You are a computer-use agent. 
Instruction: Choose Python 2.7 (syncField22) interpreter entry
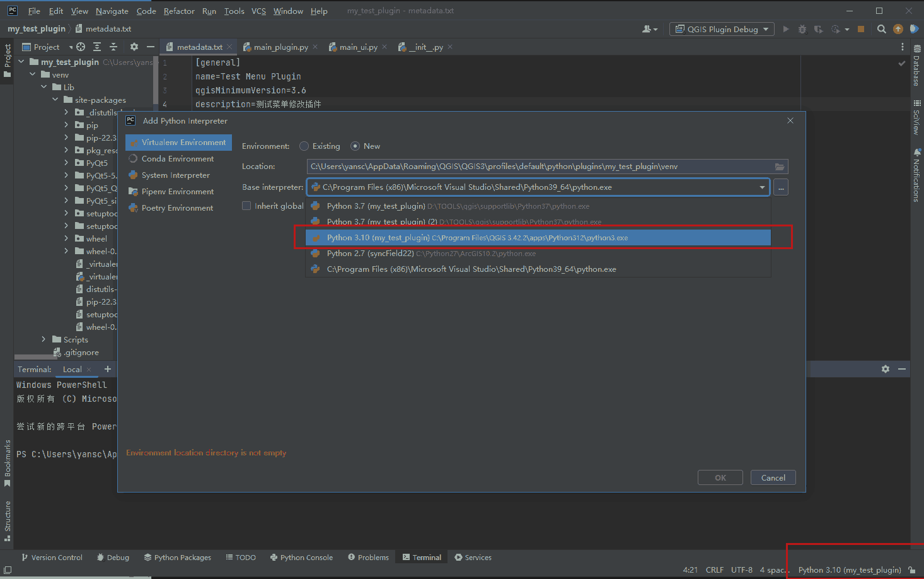(x=538, y=254)
